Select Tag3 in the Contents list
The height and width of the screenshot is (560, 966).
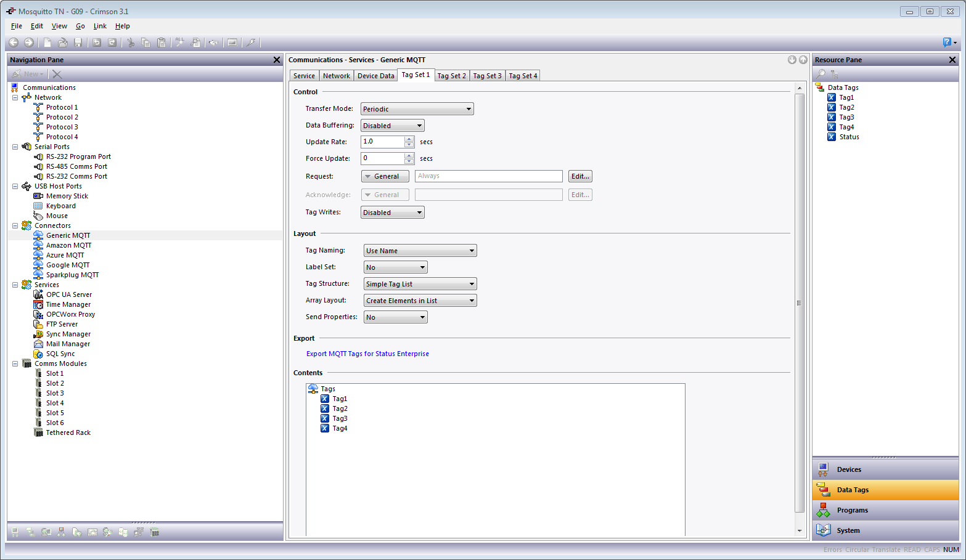340,418
